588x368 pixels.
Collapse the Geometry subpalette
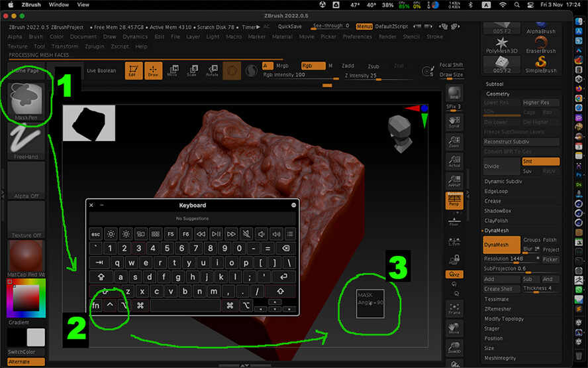pos(498,93)
